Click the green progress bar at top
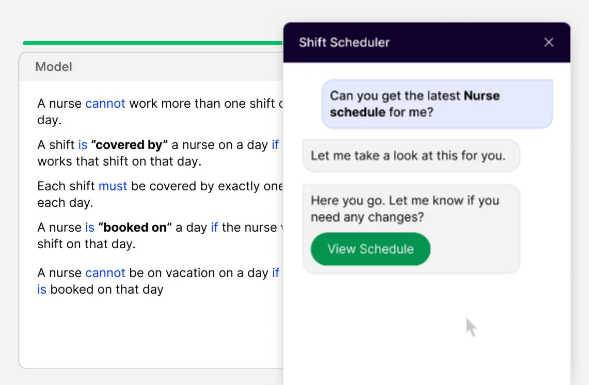Screen dimensions: 589x385 pyautogui.click(x=153, y=43)
